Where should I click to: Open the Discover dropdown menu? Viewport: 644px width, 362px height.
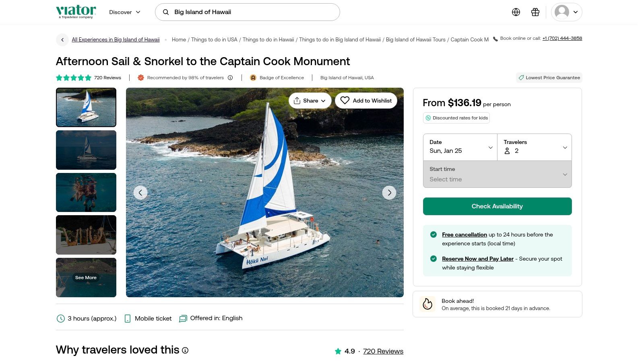point(125,12)
